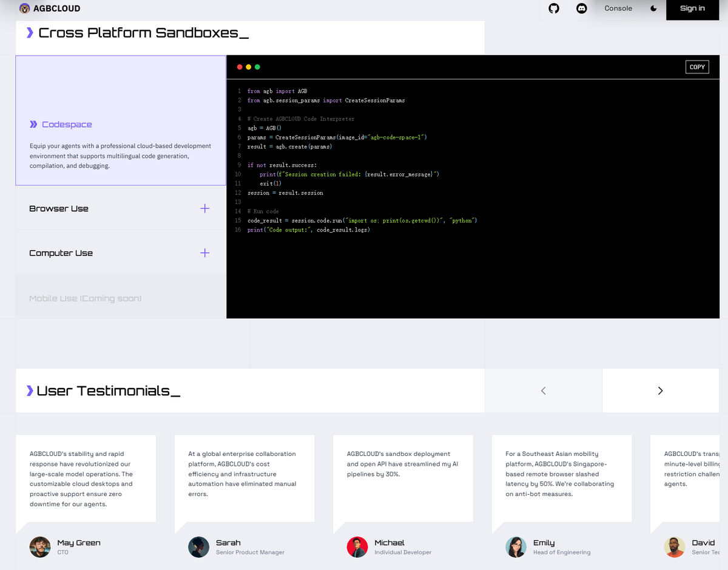Click Sarah's testimonial about cost efficiency
This screenshot has width=728, height=570.
pos(243,474)
